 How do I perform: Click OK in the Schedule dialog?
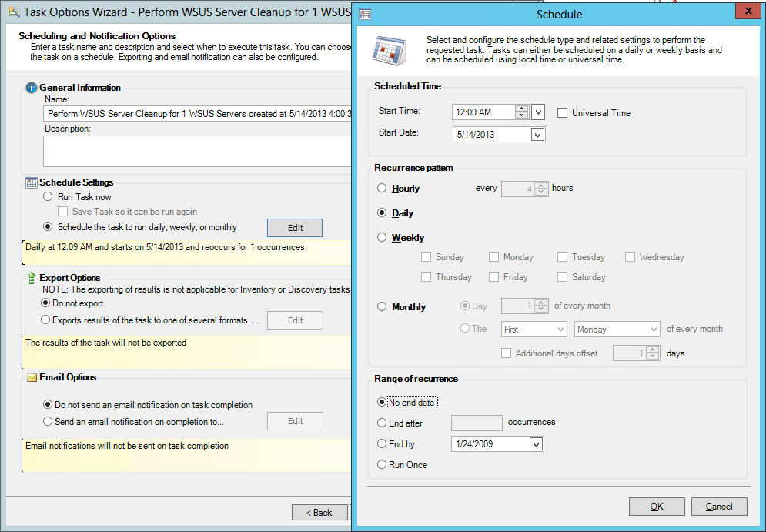657,507
